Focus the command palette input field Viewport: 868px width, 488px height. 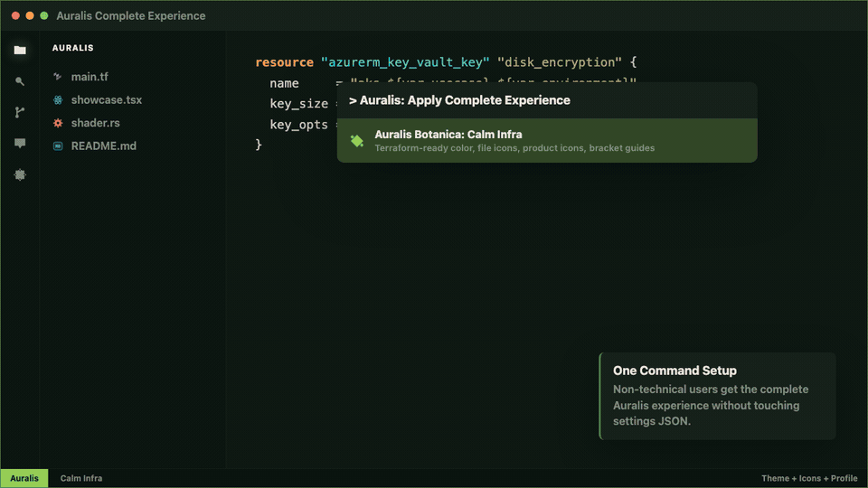pyautogui.click(x=547, y=100)
